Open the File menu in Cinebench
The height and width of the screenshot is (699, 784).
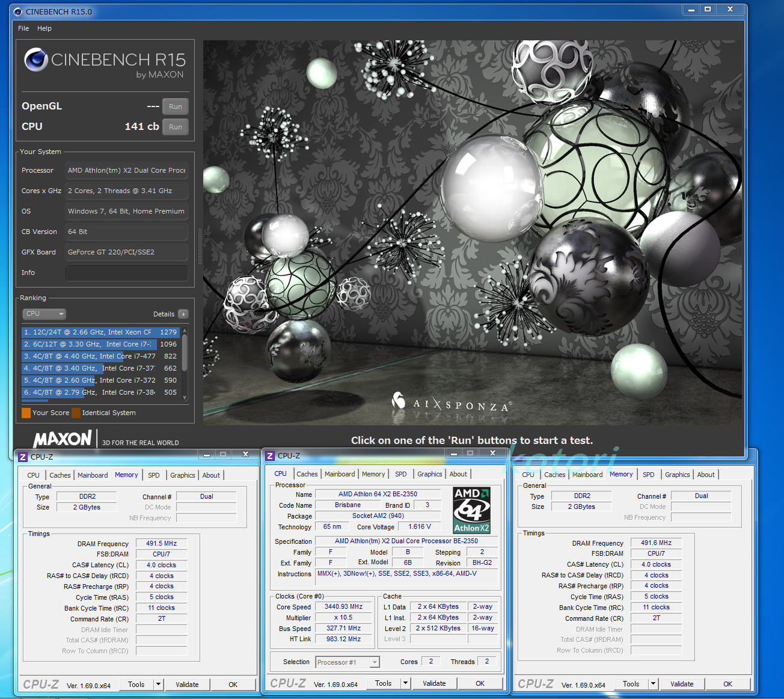coord(23,28)
